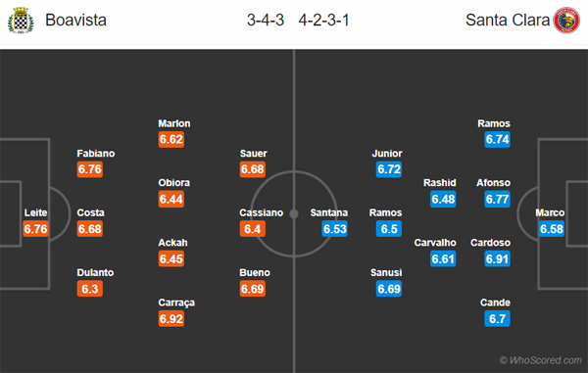Click player name Rashid
Viewport: 588px width, 373px height.
[x=440, y=183]
